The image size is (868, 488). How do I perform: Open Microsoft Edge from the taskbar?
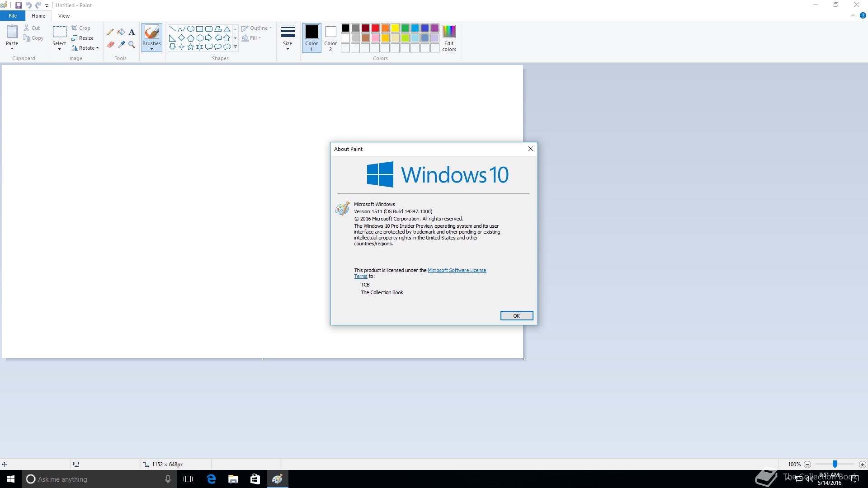click(x=211, y=479)
